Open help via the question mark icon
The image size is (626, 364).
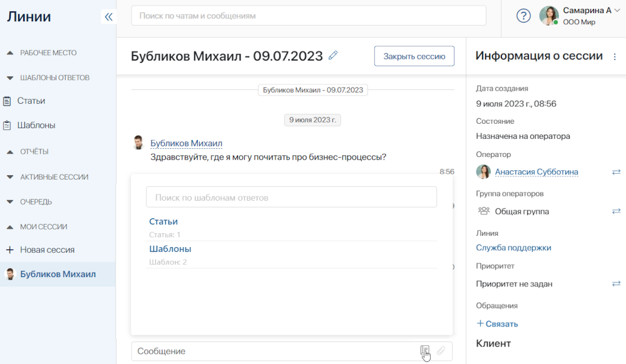[523, 16]
